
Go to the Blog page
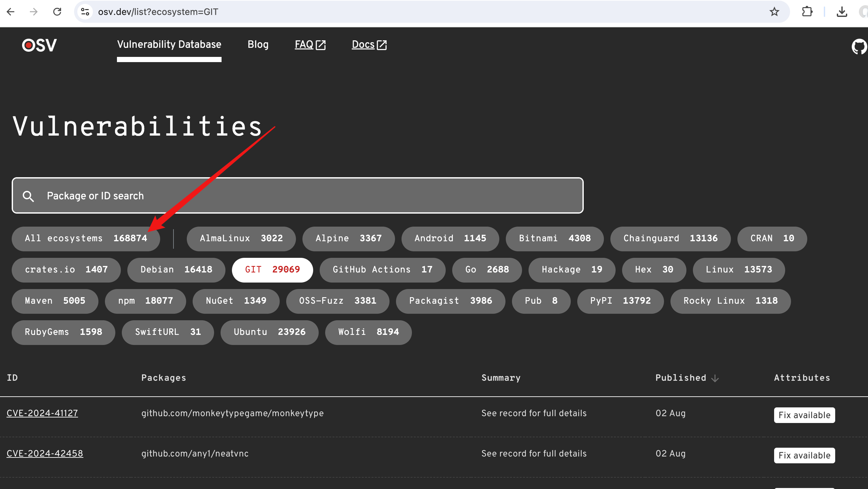pyautogui.click(x=258, y=45)
